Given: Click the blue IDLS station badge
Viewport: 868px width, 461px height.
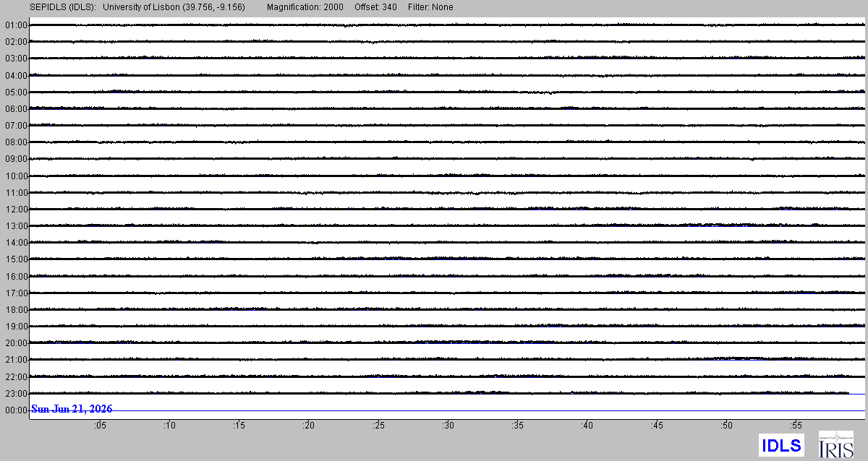Looking at the screenshot, I should pyautogui.click(x=782, y=445).
